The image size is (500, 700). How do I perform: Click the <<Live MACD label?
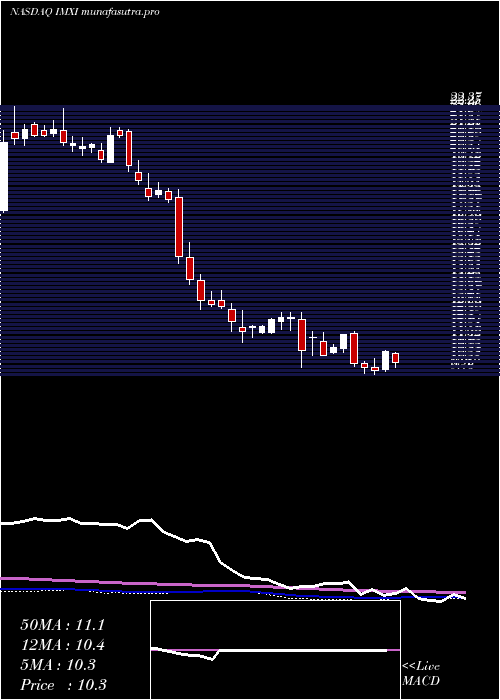[421, 673]
